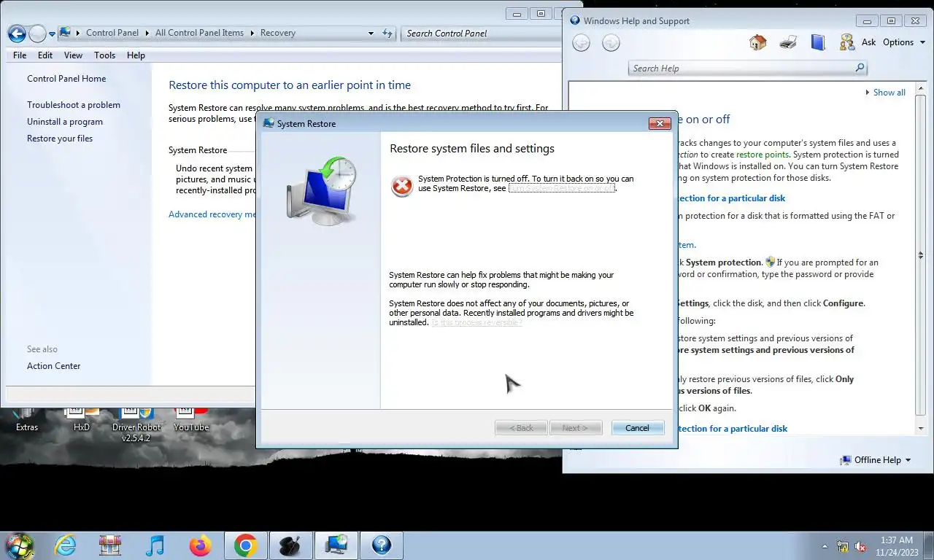Open the Driver Robot v2.5.4.2 desktop shortcut
934x560 pixels.
(136, 425)
